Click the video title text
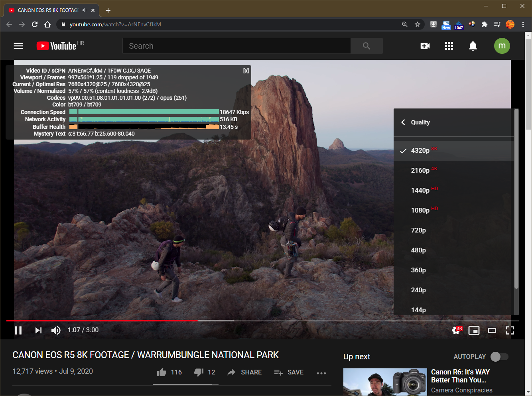Viewport: 532px width, 396px height. [146, 355]
